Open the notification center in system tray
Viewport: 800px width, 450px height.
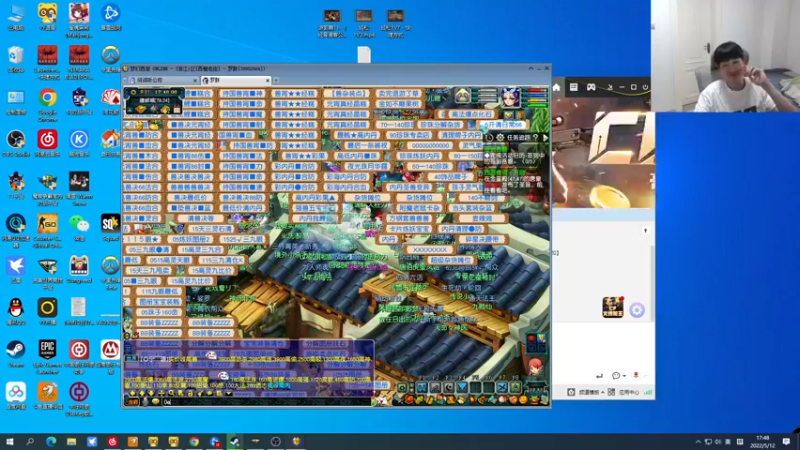[x=786, y=442]
